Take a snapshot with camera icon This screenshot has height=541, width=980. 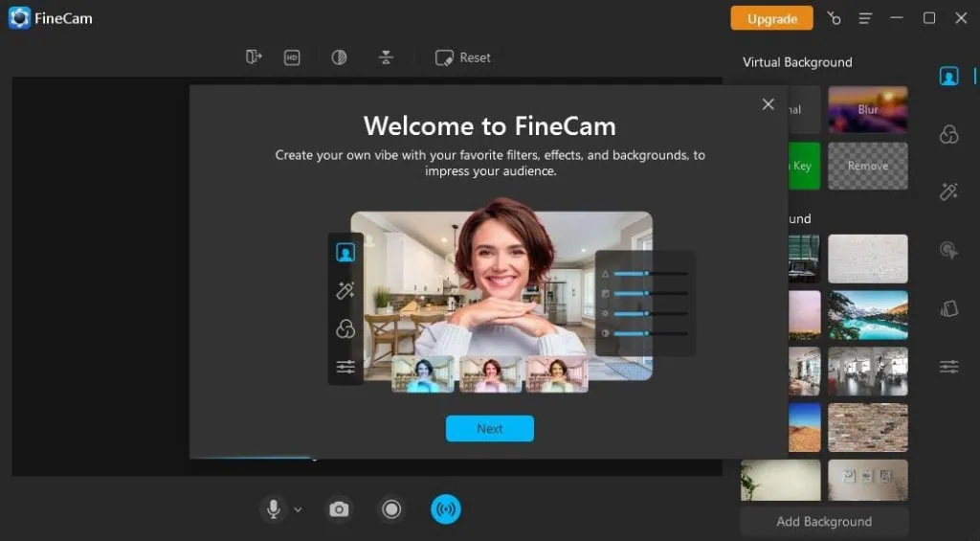tap(339, 509)
